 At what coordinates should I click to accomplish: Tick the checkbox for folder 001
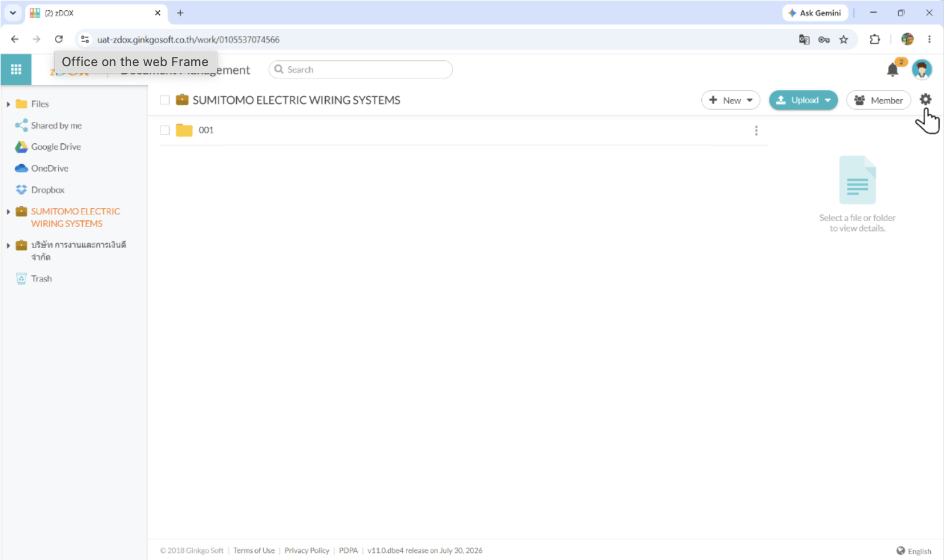click(165, 130)
